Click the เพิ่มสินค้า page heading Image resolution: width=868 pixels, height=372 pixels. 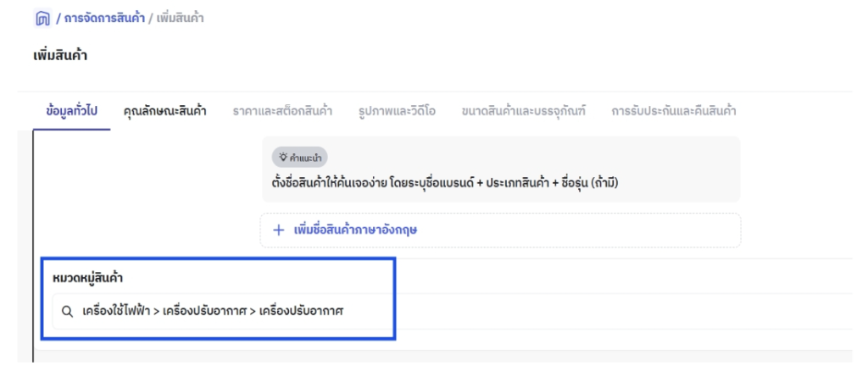pos(60,56)
